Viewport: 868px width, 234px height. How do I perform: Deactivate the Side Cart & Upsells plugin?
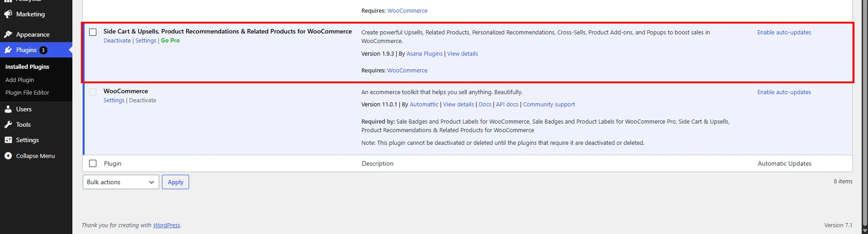coord(117,41)
